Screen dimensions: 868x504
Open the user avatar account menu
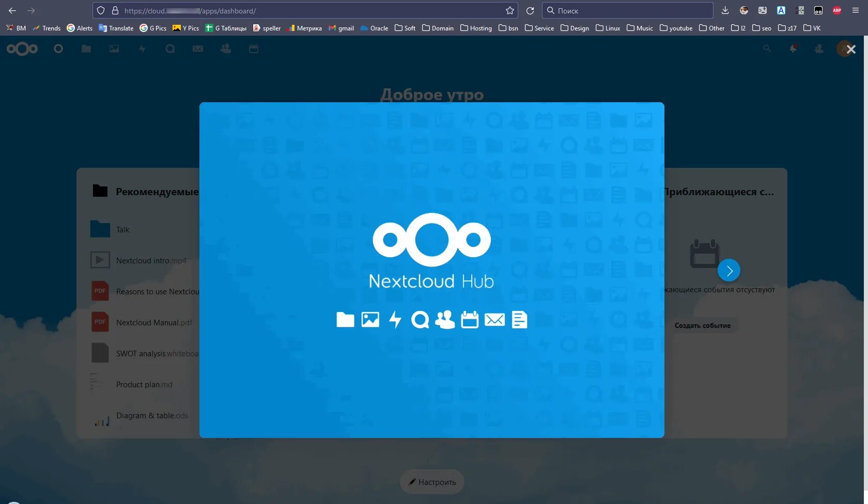pyautogui.click(x=845, y=49)
